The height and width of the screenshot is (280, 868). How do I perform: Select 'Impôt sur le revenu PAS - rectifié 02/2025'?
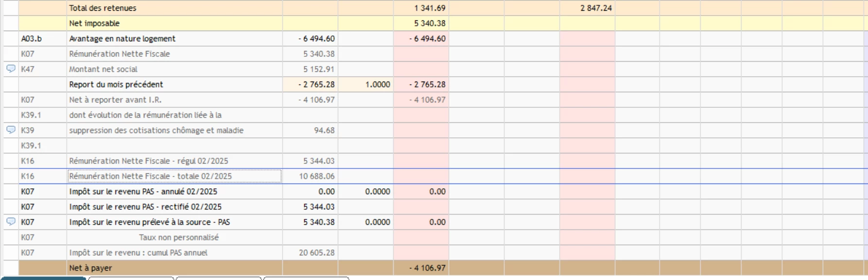[x=145, y=207]
